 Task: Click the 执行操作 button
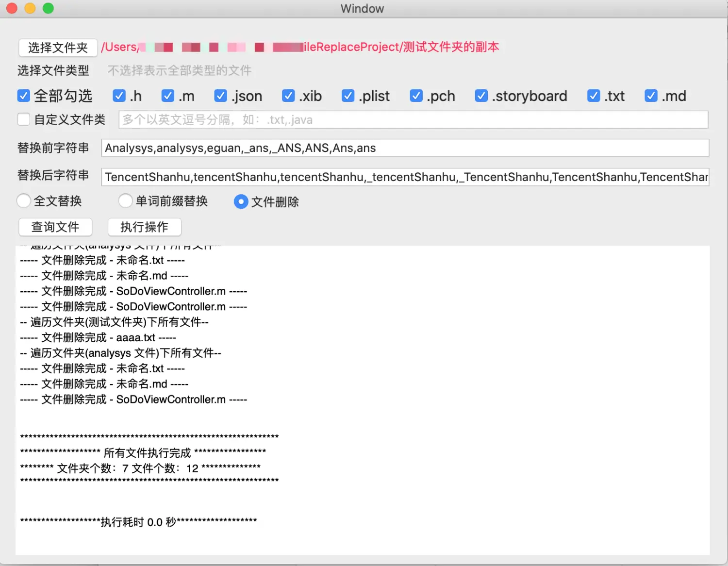[x=145, y=227]
